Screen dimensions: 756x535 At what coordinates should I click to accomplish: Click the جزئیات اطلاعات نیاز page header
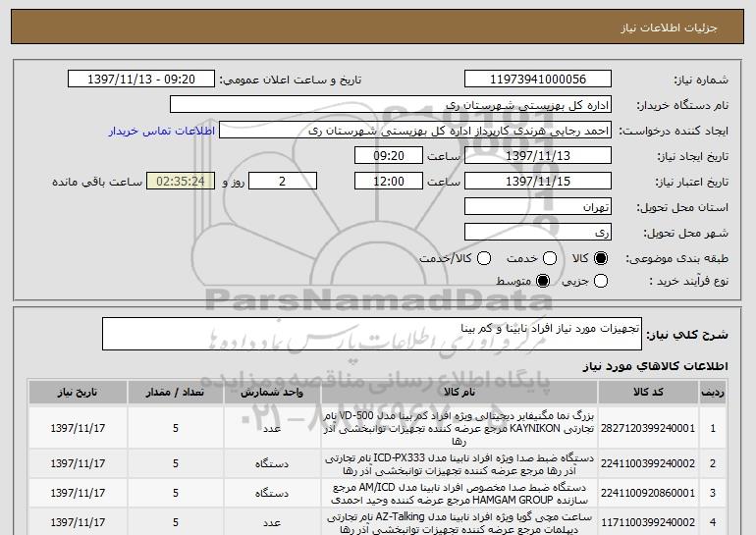669,27
